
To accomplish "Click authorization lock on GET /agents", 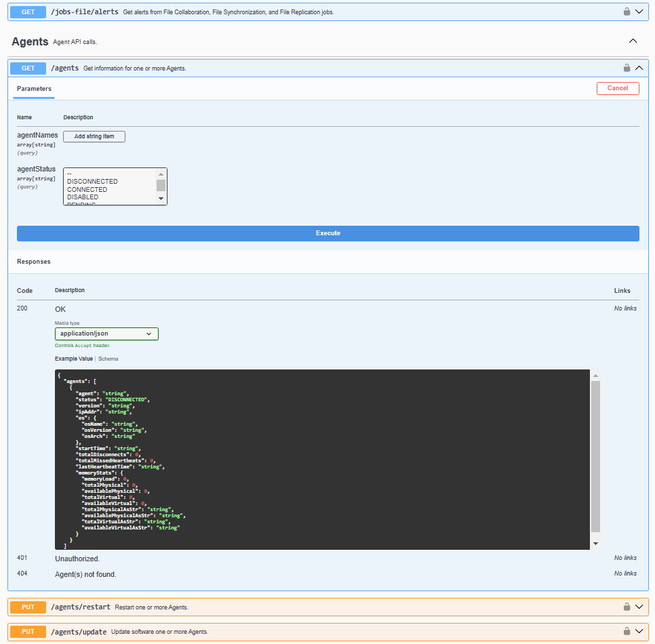I will 627,68.
